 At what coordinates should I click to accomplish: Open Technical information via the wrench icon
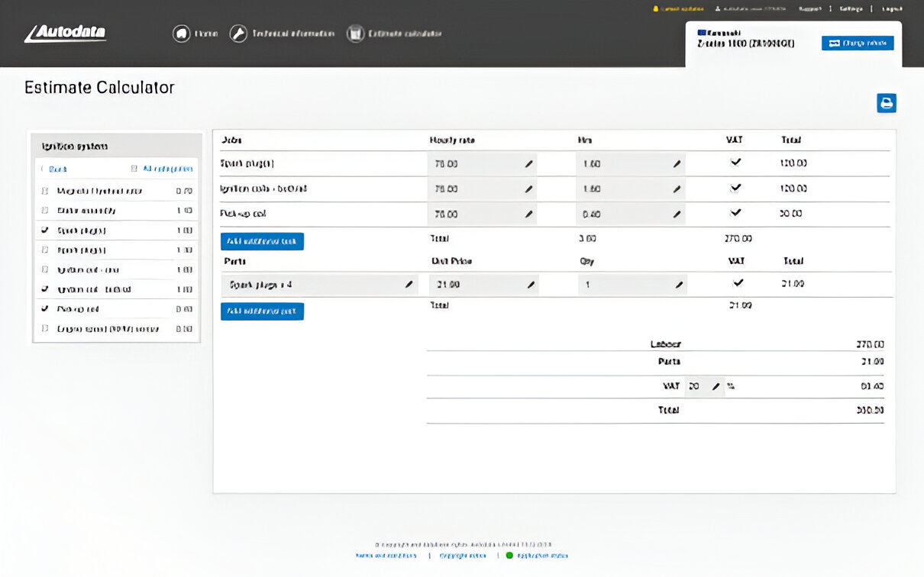[238, 34]
